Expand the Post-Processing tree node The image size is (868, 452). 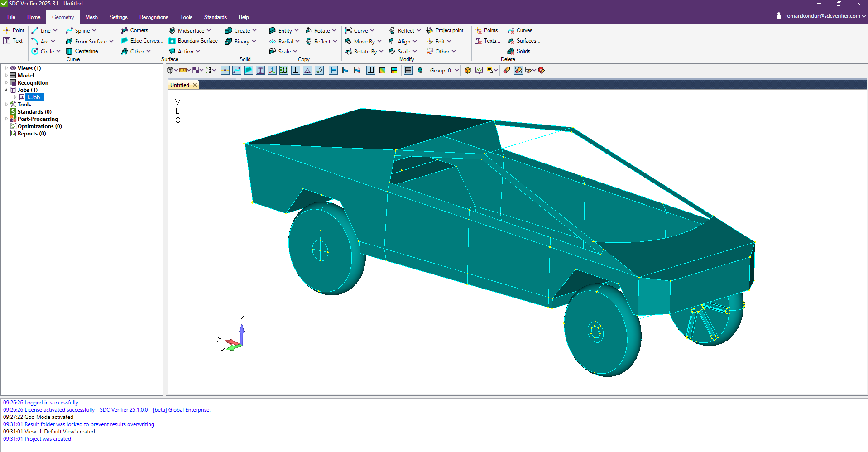[6, 119]
